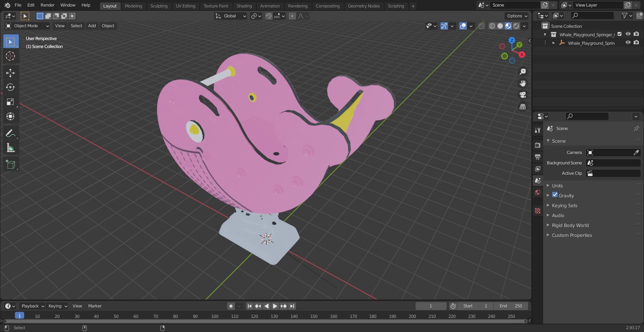Hide Whale_Playground_Sprin object with eye icon
Viewport: 644px width, 332px height.
point(628,43)
